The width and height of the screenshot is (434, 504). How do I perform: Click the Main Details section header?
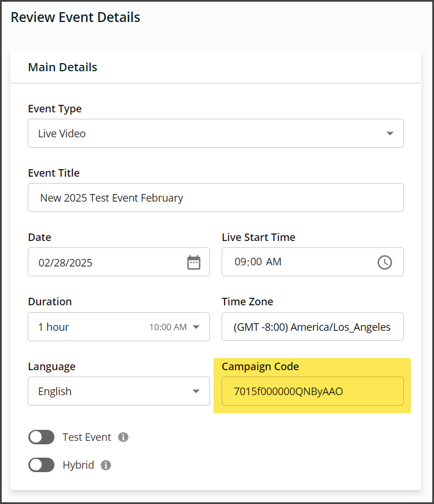point(62,67)
